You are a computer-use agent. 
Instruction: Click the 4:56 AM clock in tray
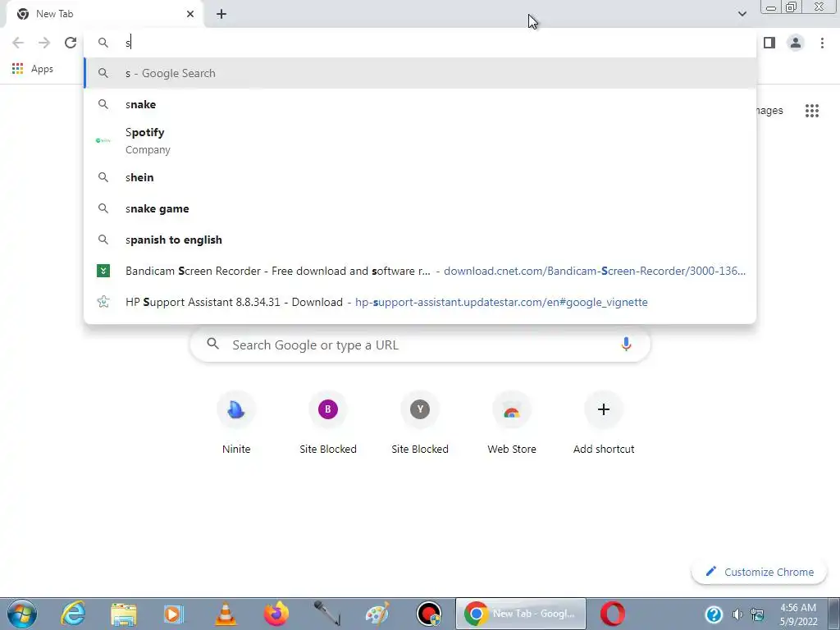(x=798, y=608)
